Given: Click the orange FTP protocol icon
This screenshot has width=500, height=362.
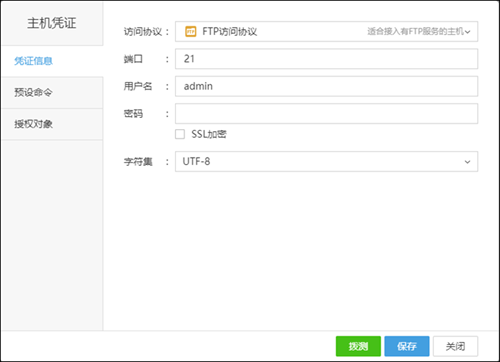Looking at the screenshot, I should point(191,32).
